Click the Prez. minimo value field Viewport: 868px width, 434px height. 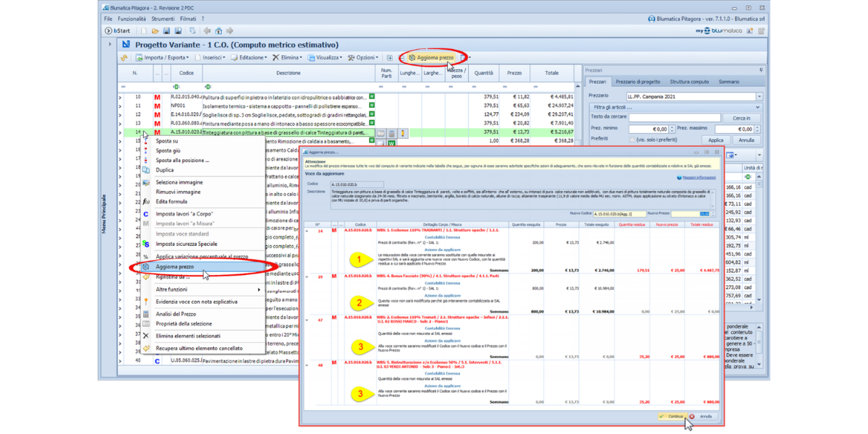649,129
